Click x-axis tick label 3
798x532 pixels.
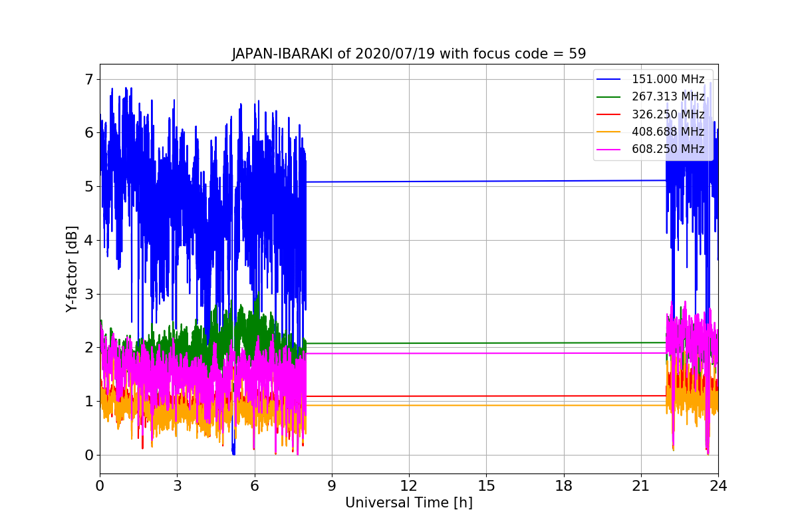coord(177,485)
